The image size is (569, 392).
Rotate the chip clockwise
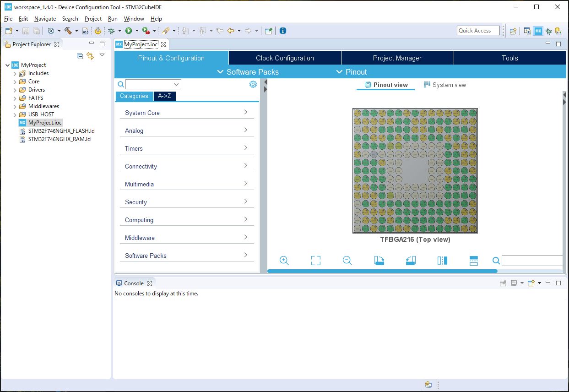[379, 261]
